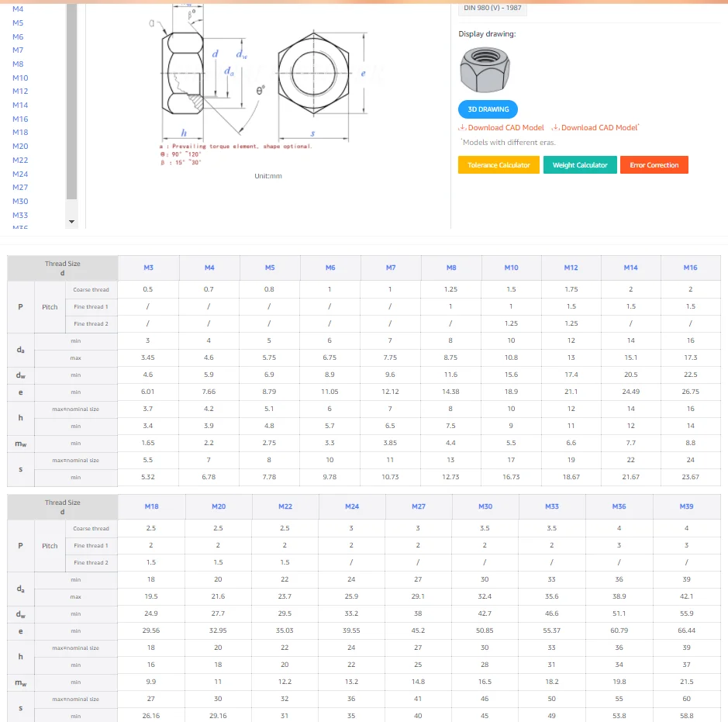Viewport: 728px width, 722px height.
Task: Click the first Download CAD Model link
Action: (502, 128)
